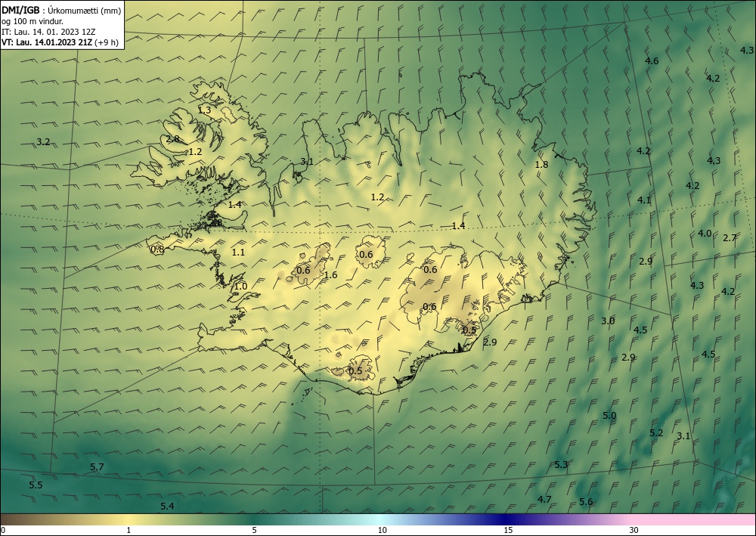Image resolution: width=756 pixels, height=536 pixels.
Task: Click the 3.0 value southeast of Iceland
Action: click(608, 321)
